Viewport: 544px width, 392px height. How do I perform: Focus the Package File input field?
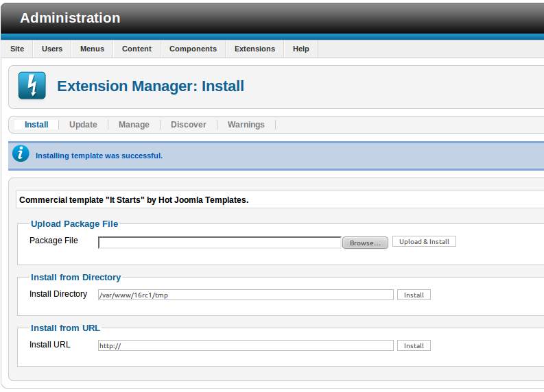pos(220,243)
